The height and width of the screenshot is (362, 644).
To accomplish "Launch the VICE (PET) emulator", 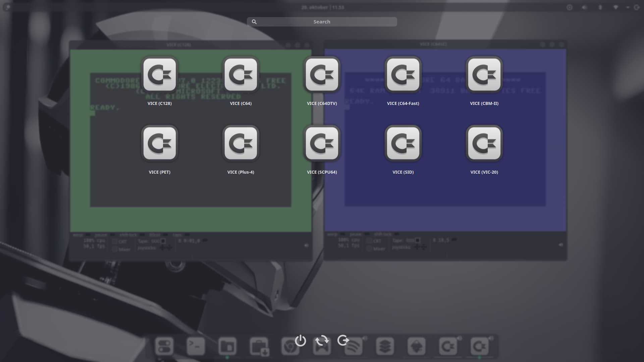I will coord(160,143).
